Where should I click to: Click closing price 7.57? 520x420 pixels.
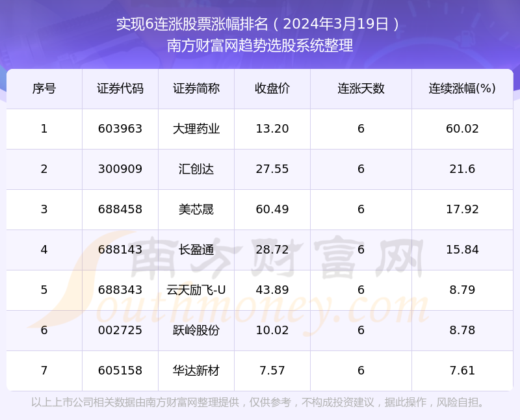[272, 371]
